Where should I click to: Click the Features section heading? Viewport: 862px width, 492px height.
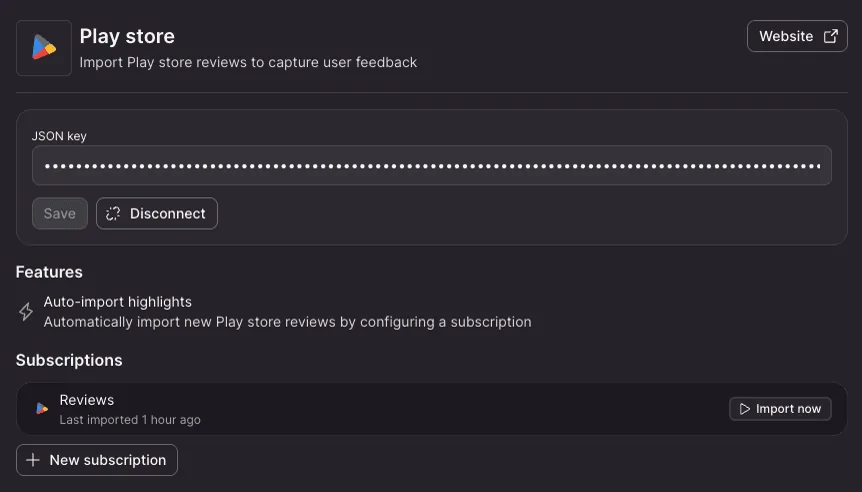(49, 272)
